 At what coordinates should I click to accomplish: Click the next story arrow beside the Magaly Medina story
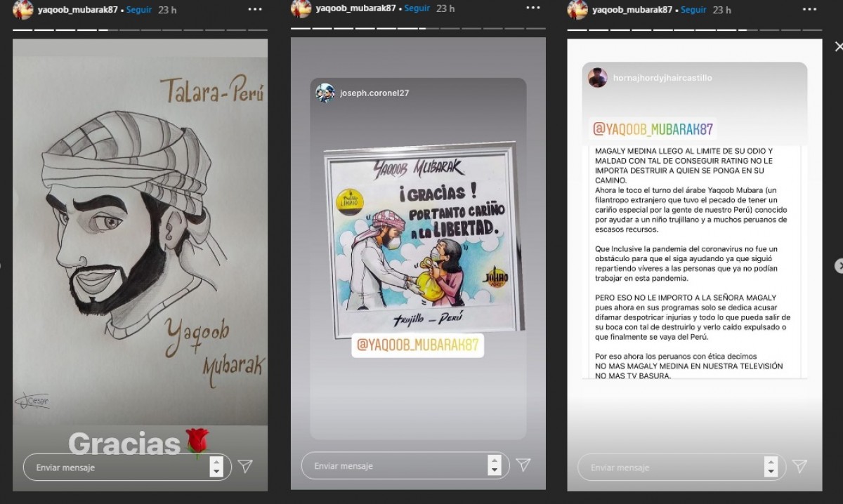tap(838, 266)
